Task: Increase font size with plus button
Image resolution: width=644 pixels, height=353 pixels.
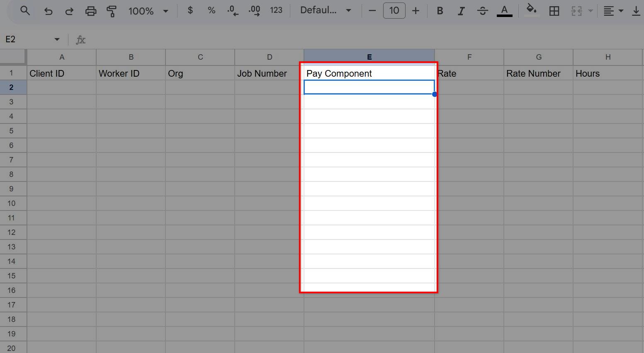Action: click(416, 11)
